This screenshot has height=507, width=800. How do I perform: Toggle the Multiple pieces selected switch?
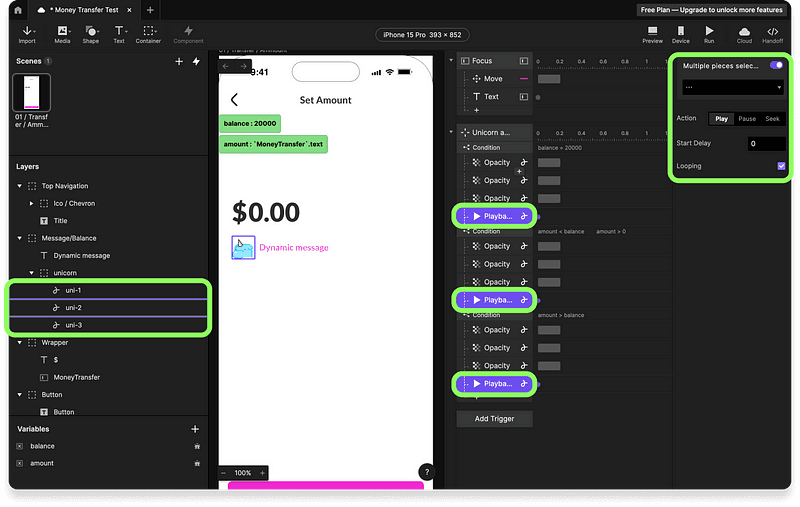pos(776,65)
